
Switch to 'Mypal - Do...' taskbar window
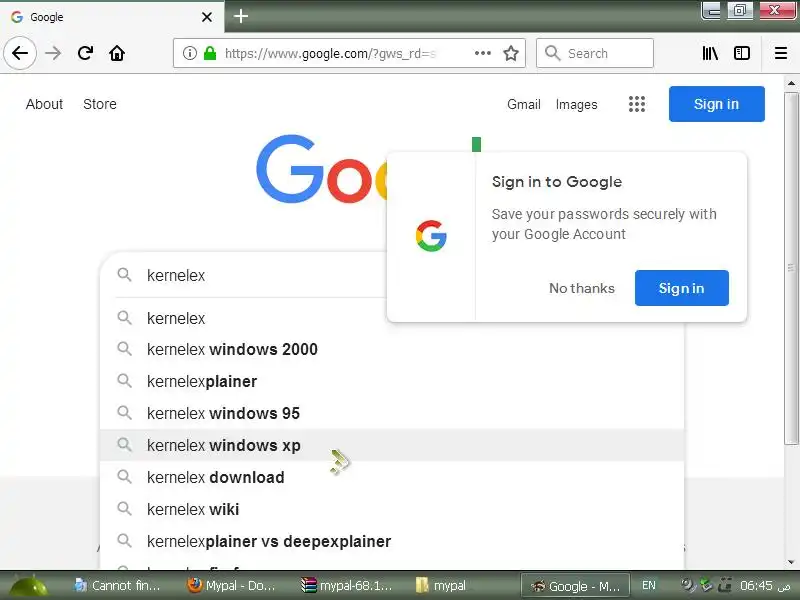[x=232, y=586]
